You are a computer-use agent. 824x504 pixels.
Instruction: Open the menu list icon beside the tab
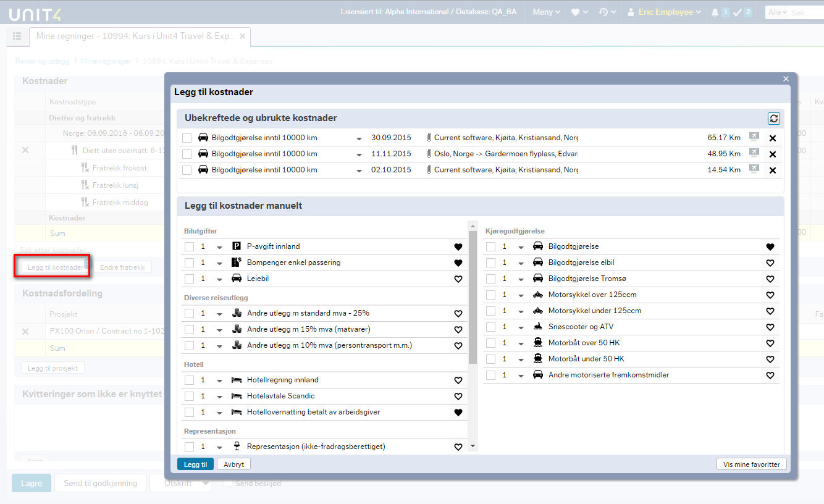17,36
